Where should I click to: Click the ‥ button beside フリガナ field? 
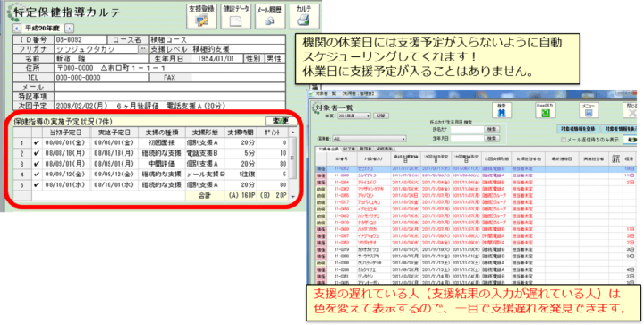coord(142,49)
